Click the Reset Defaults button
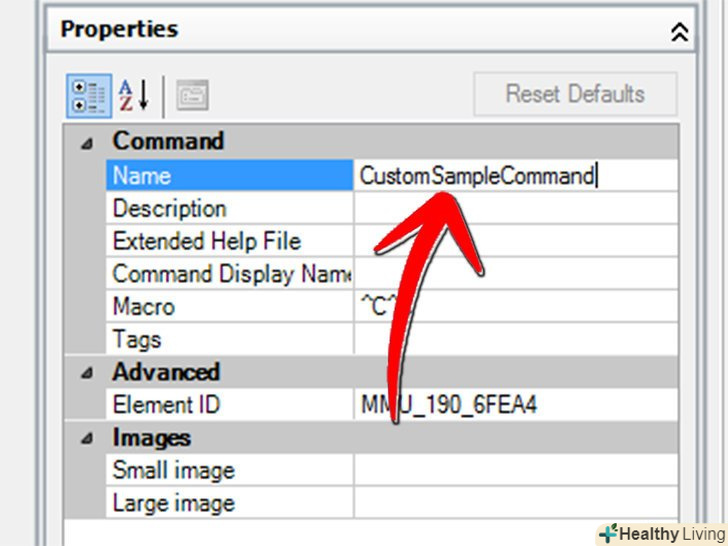Screen dimensions: 728x546 [575, 94]
